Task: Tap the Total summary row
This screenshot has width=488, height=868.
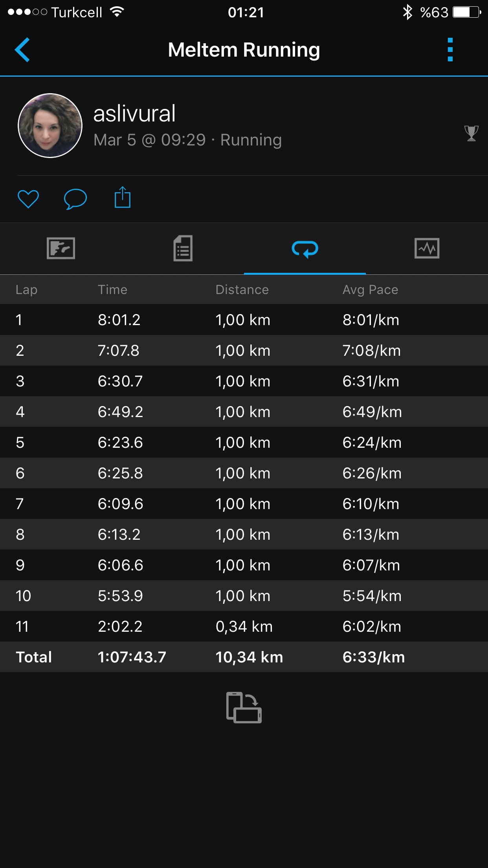Action: click(x=244, y=657)
